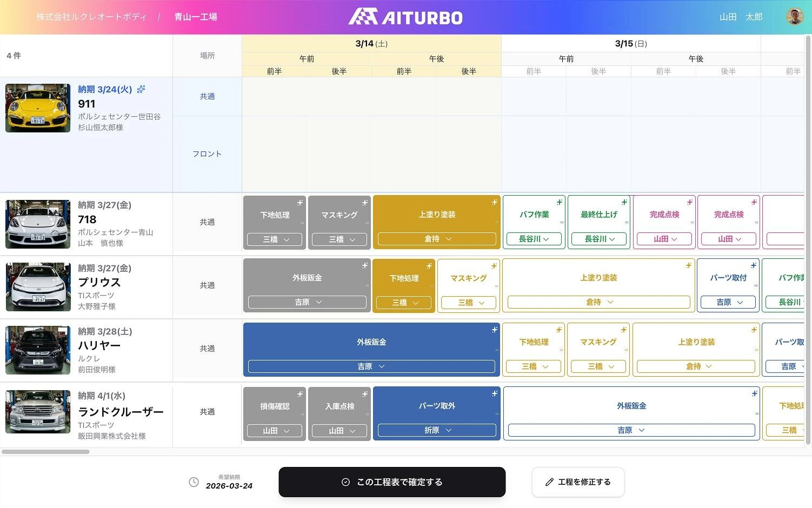Click the plus icon on 718's マスキング card
The height and width of the screenshot is (508, 812).
pos(365,203)
